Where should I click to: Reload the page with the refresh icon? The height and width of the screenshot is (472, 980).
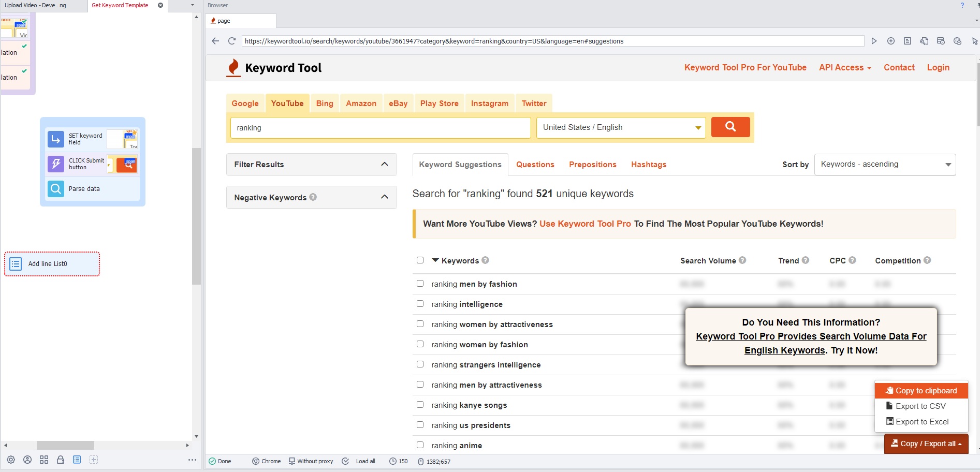232,41
